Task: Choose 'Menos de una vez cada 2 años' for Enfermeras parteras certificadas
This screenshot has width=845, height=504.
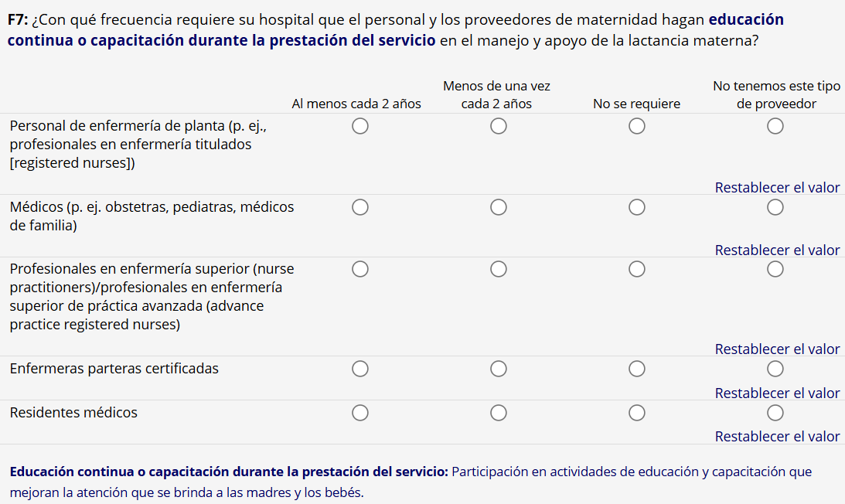Action: click(x=498, y=369)
